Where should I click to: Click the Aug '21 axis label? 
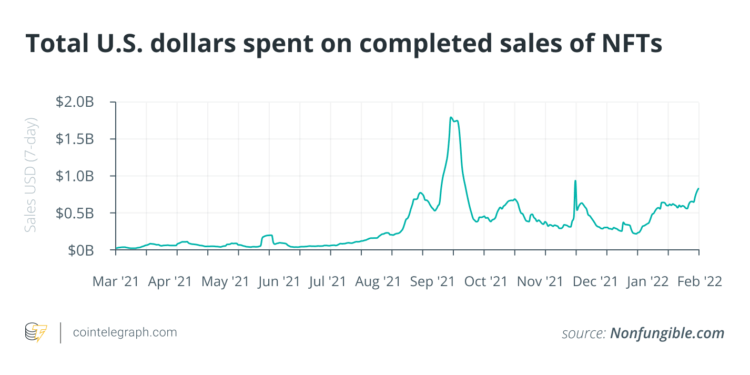(377, 282)
